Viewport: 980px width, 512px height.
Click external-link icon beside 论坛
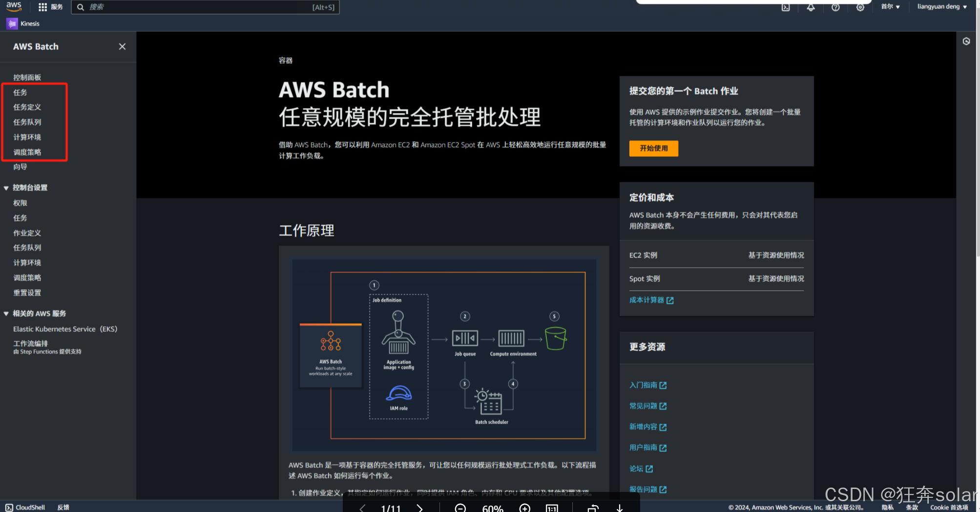649,469
